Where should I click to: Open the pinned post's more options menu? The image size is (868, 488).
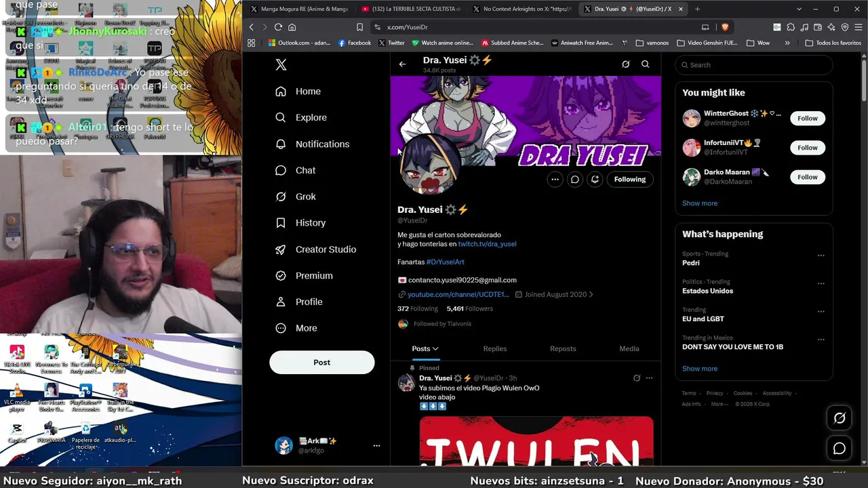[649, 378]
